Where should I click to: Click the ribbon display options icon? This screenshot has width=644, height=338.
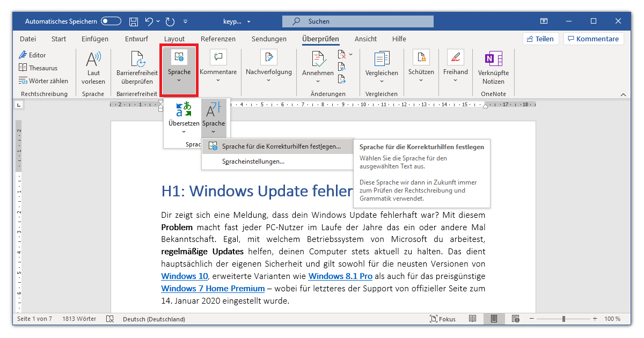click(544, 21)
